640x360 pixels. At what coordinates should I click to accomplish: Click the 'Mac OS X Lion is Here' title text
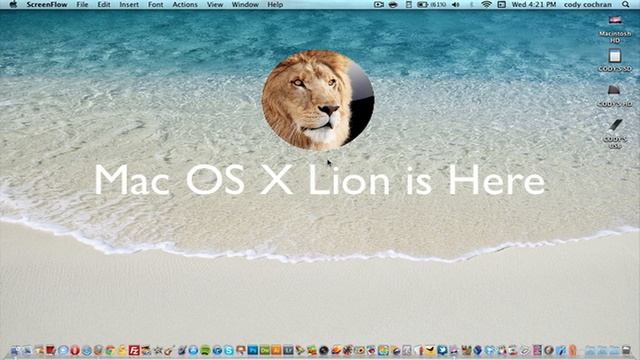pos(320,180)
